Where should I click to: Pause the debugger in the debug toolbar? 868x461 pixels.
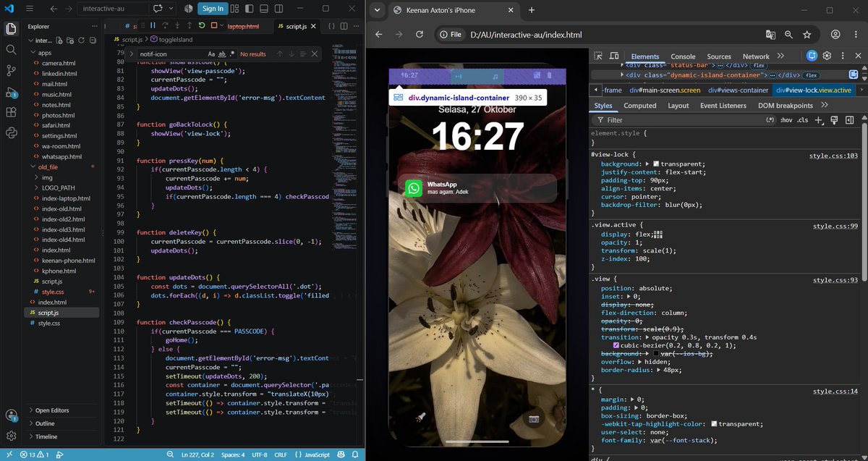pyautogui.click(x=153, y=25)
